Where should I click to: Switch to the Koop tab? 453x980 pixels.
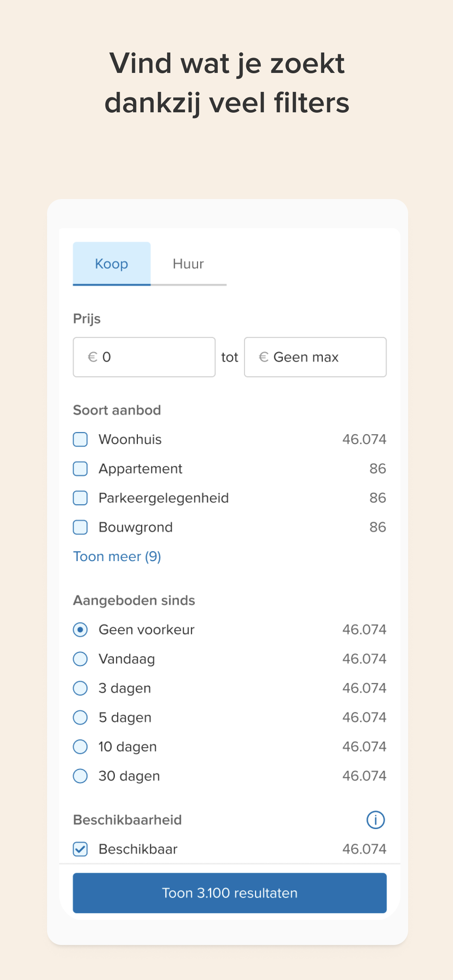click(x=112, y=264)
